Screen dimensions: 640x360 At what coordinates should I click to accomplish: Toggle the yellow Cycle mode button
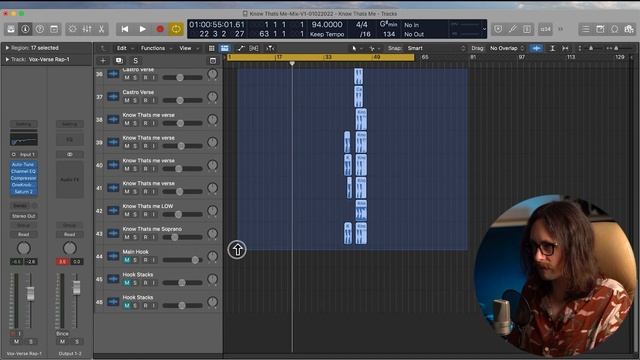[x=176, y=29]
